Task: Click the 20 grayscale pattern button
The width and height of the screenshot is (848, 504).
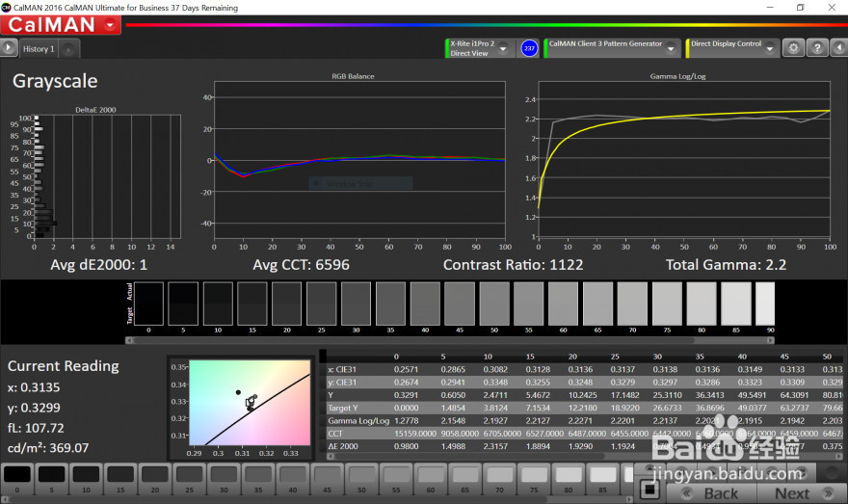Action: 155,479
